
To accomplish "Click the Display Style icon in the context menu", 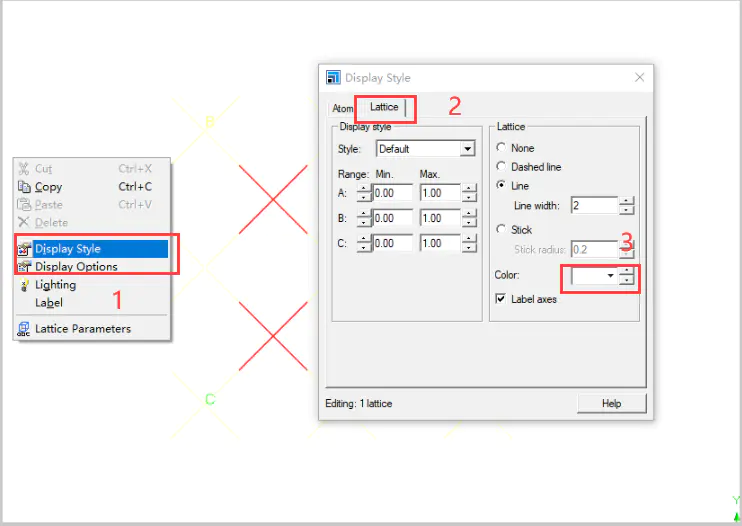I will [24, 249].
